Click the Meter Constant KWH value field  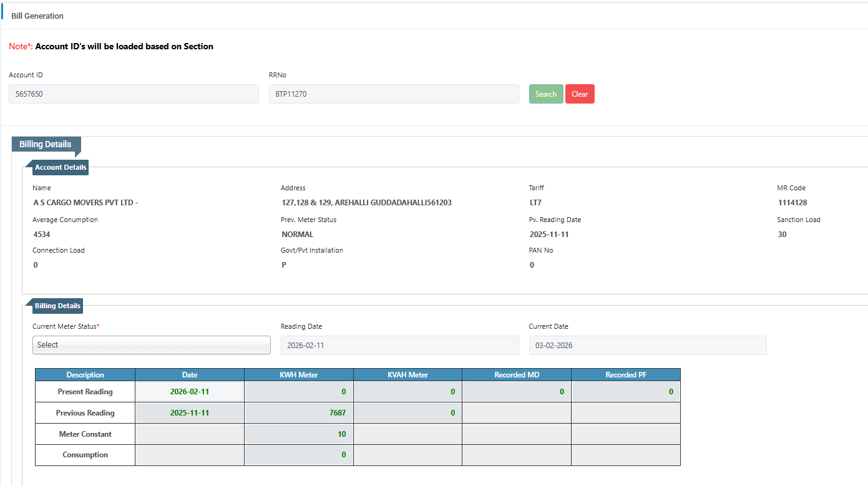(299, 434)
